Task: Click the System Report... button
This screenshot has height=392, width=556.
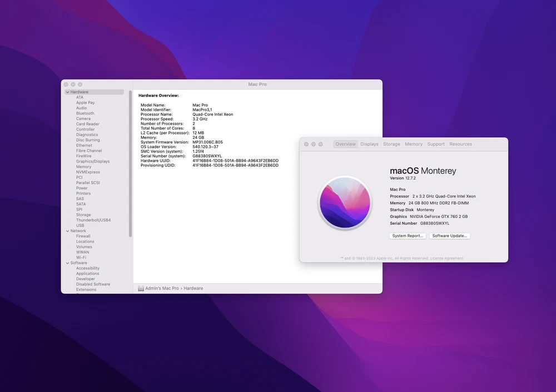Action: [x=408, y=236]
